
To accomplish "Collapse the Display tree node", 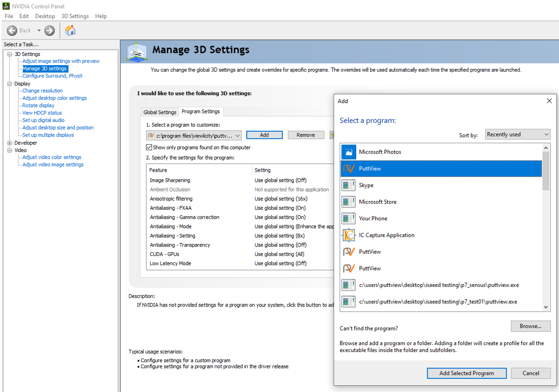I will click(x=9, y=84).
